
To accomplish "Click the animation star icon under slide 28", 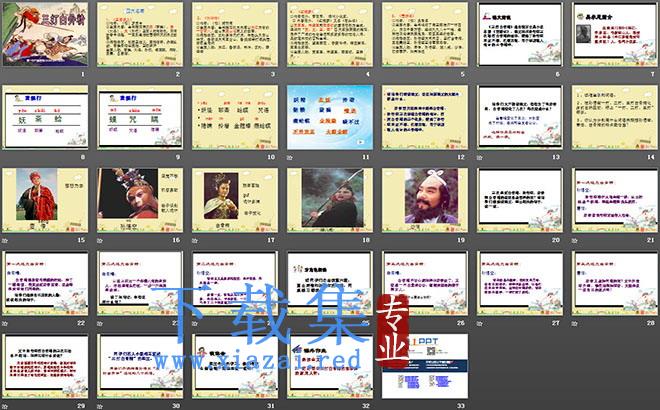I will (575, 324).
